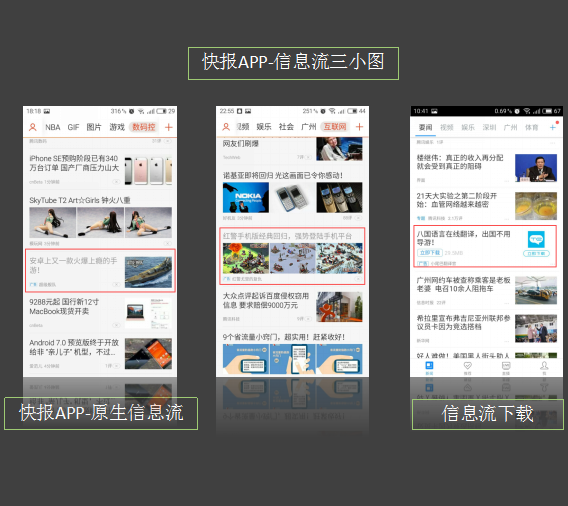
Task: Open the 要闻 tab in right phone
Action: tap(425, 127)
